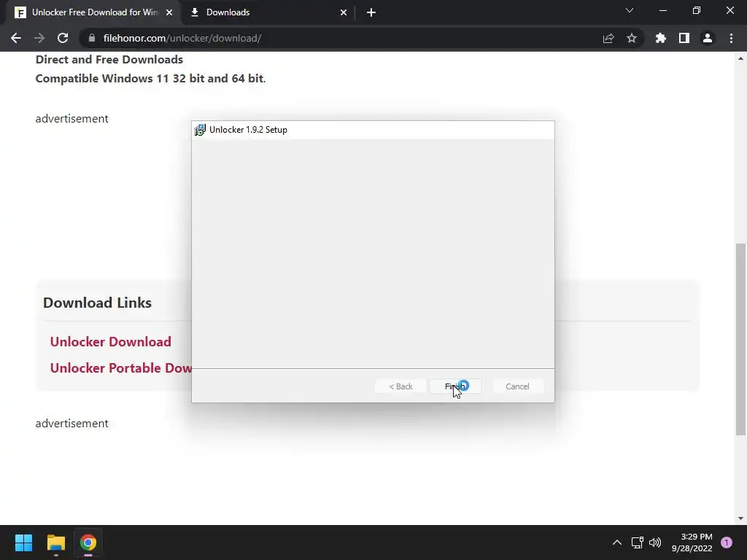Click the disabled Back button in Setup
The width and height of the screenshot is (747, 560).
point(400,386)
